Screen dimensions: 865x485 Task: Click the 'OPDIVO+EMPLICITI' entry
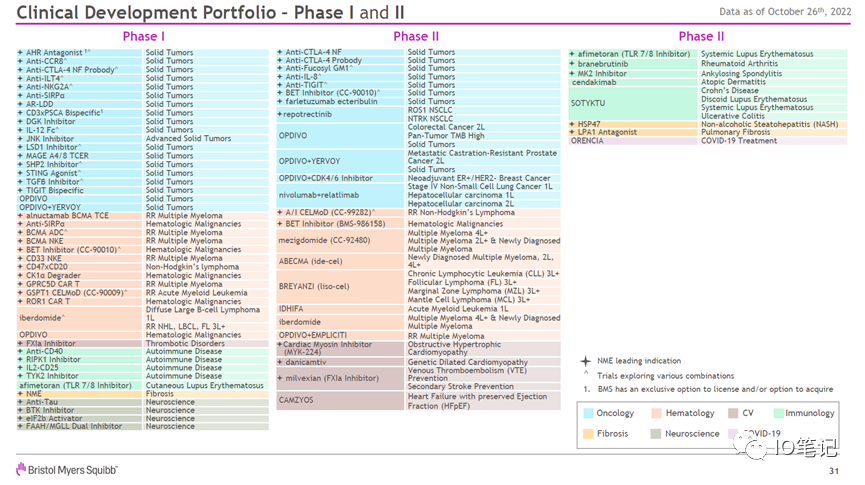coord(313,335)
